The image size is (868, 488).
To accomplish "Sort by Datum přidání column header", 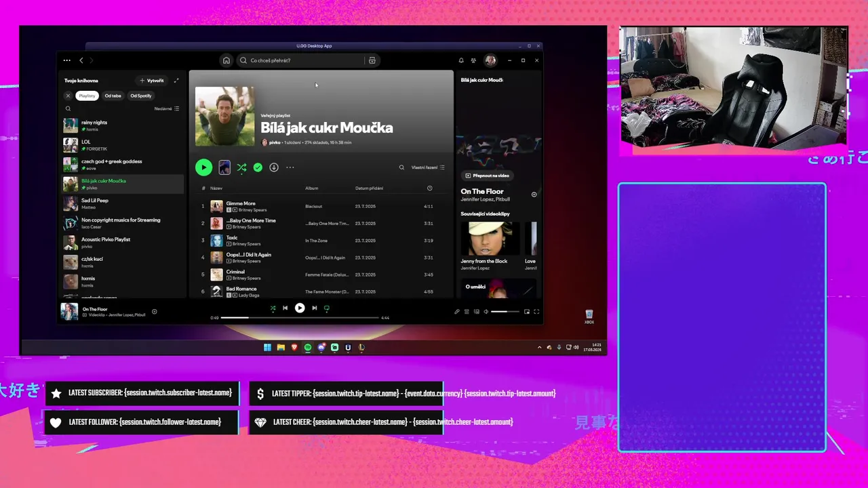I will [x=368, y=188].
